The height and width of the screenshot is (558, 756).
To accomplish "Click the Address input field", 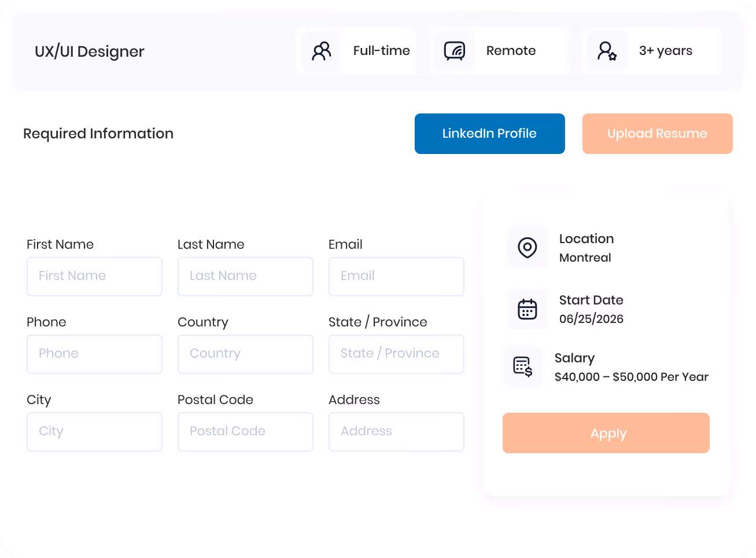I will tap(397, 432).
